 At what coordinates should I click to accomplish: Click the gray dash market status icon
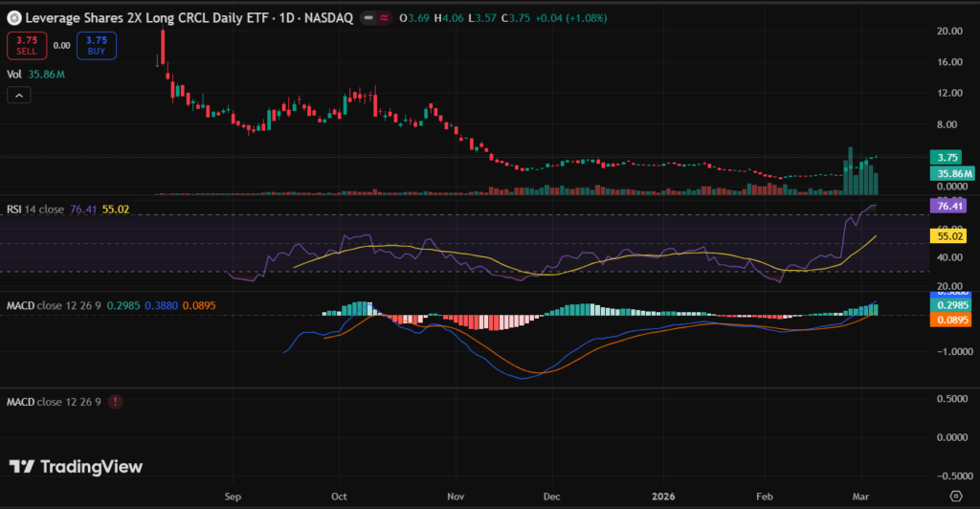pos(367,17)
